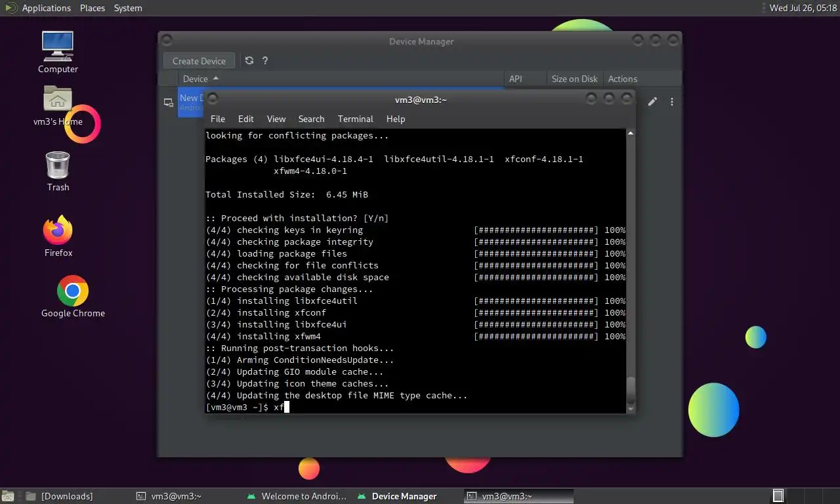Switch to Welcome to Android taskbar entry
Image resolution: width=840 pixels, height=504 pixels.
pyautogui.click(x=297, y=496)
